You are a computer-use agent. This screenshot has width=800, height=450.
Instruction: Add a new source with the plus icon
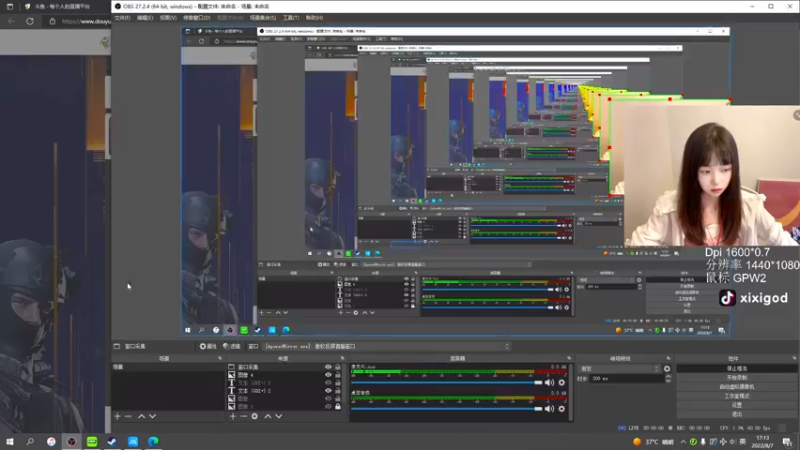tap(233, 416)
